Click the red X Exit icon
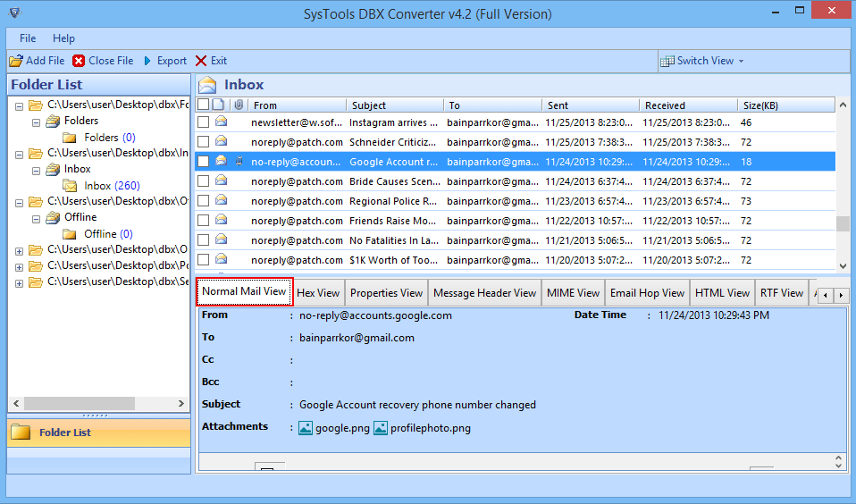The width and height of the screenshot is (856, 504). tap(201, 61)
